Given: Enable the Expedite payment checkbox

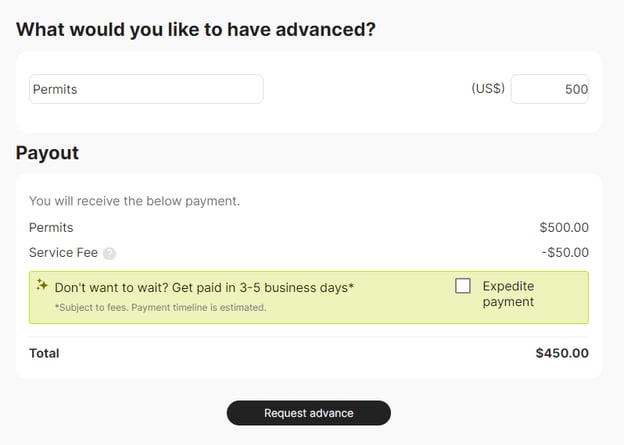Looking at the screenshot, I should 463,286.
